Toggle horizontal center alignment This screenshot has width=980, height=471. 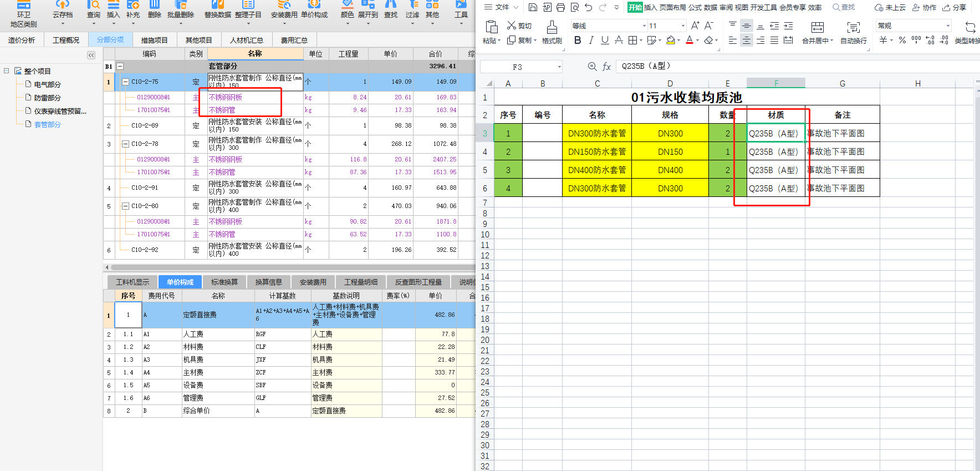pyautogui.click(x=747, y=40)
